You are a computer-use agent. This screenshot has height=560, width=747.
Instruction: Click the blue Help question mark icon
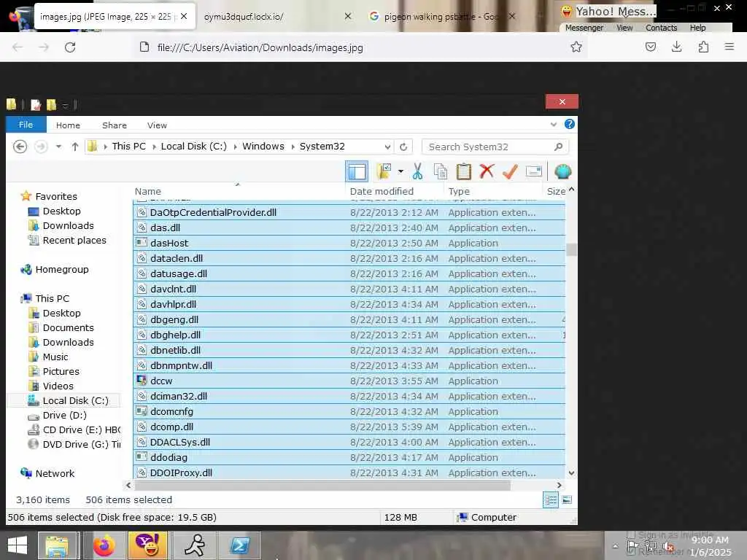tap(569, 124)
